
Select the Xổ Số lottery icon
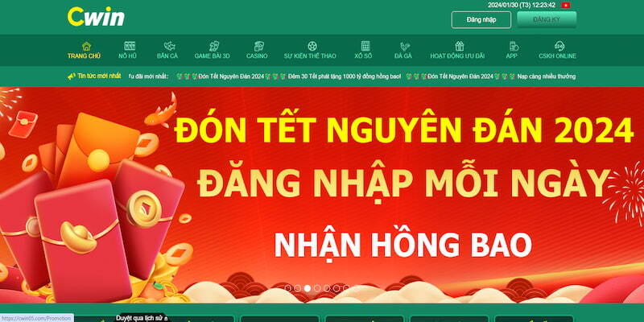365,46
